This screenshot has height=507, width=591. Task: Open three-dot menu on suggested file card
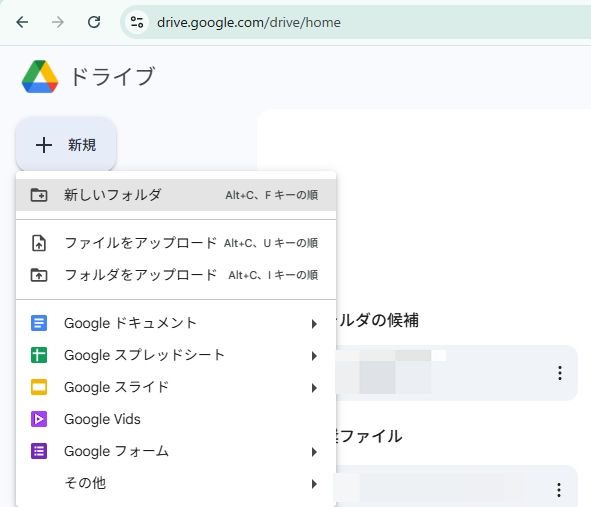tap(559, 490)
